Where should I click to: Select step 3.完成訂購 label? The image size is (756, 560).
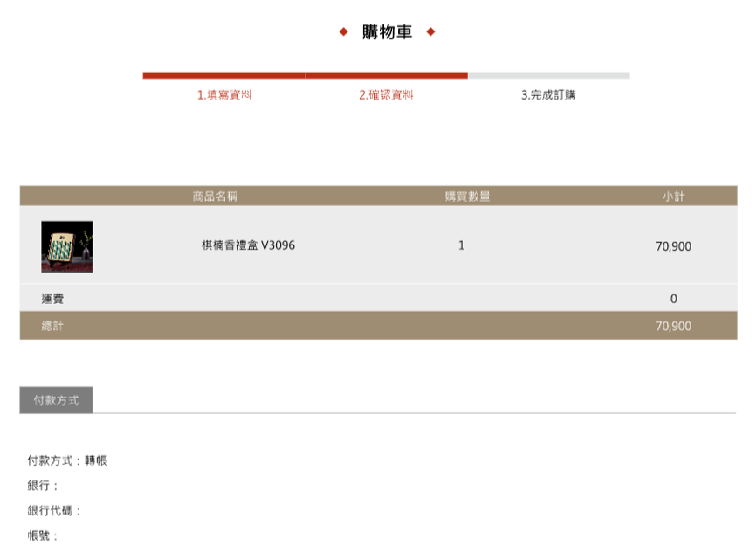pos(548,95)
